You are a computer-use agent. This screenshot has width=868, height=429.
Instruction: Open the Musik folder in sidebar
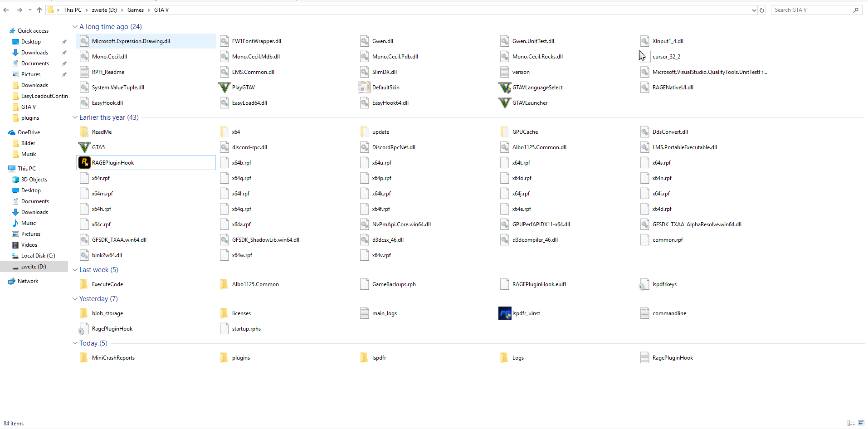pos(29,154)
